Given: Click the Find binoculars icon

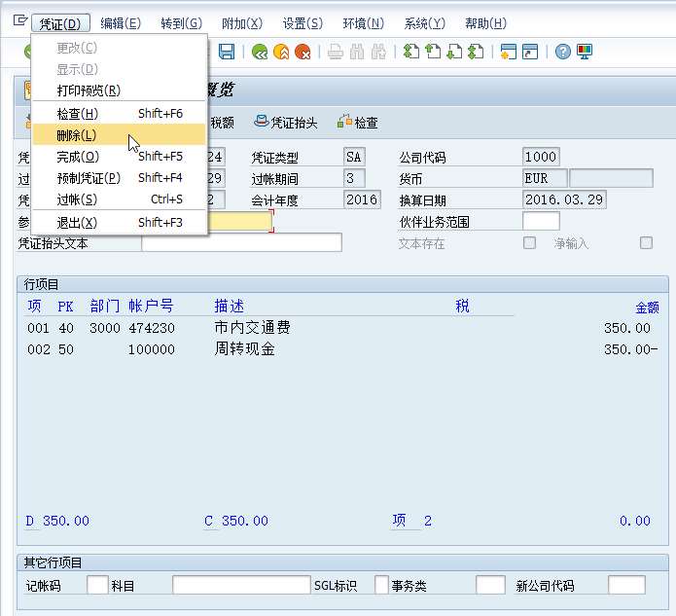Looking at the screenshot, I should tap(357, 52).
